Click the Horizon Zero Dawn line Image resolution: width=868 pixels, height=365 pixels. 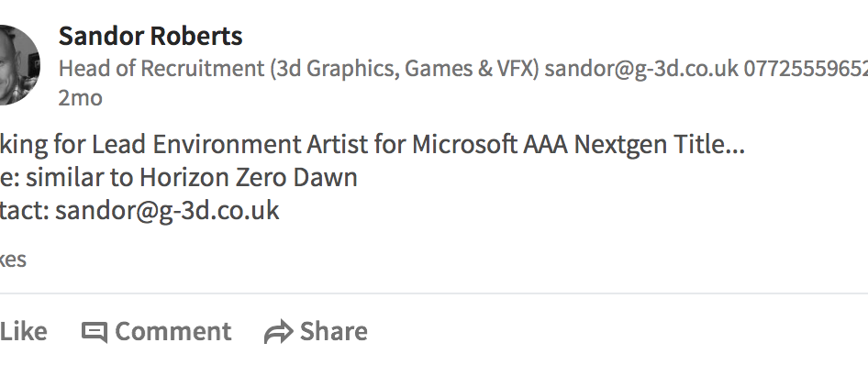click(179, 178)
